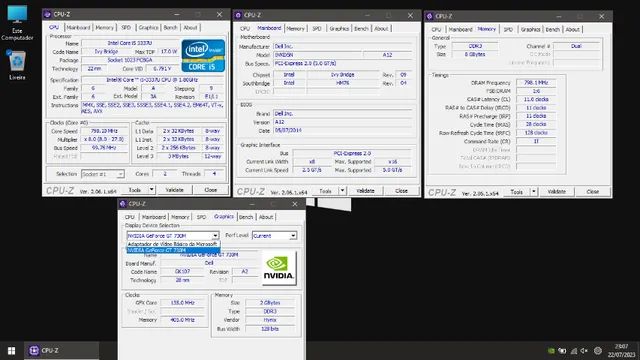Viewport: 640px width, 360px height.
Task: Click the GPU Core 135.0 MHz value
Action: click(x=182, y=303)
